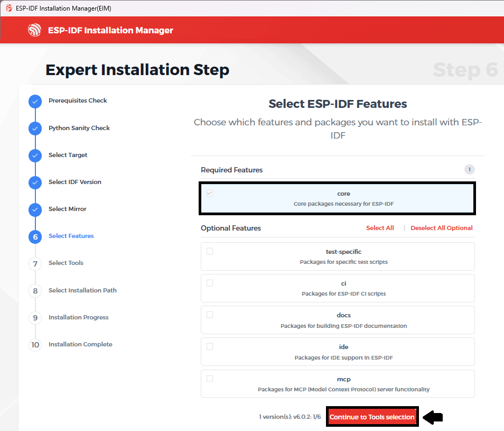Viewport: 504px width, 431px height.
Task: Click the 'Expert Installation Step' page heading
Action: (137, 70)
